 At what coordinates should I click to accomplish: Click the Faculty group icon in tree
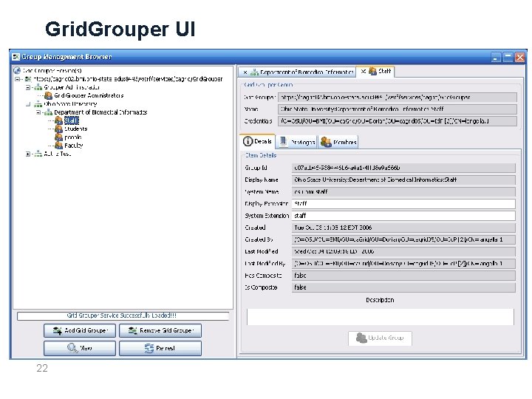coord(58,146)
